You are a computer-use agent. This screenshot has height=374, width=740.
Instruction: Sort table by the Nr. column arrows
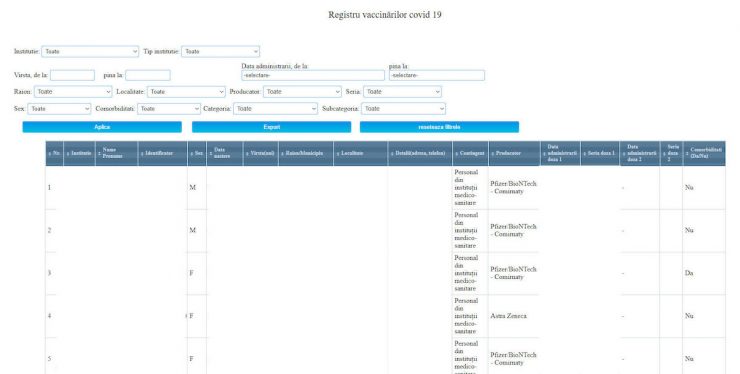tap(50, 154)
